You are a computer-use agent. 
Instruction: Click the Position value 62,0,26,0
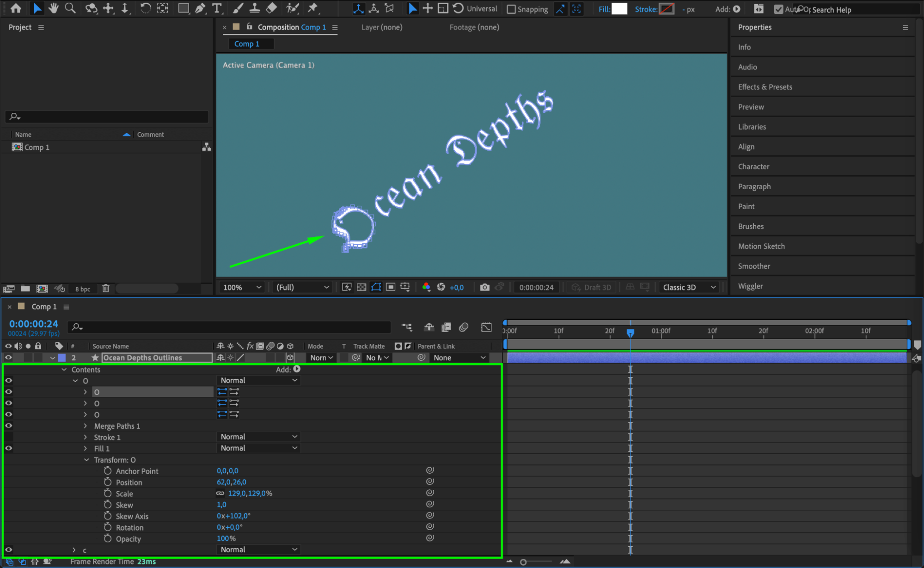pos(231,482)
